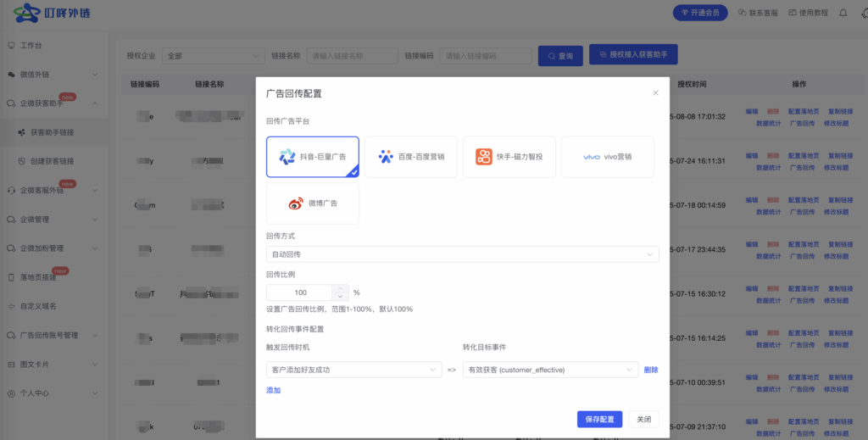Click the 广告回传账号管理 sidebar icon
The height and width of the screenshot is (440, 868).
(x=11, y=336)
